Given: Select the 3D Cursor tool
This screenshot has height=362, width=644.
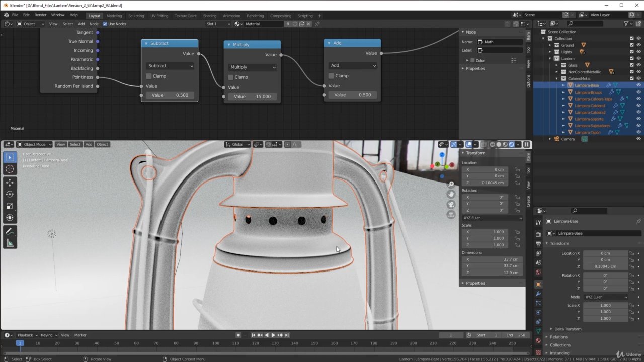Looking at the screenshot, I should [x=10, y=169].
